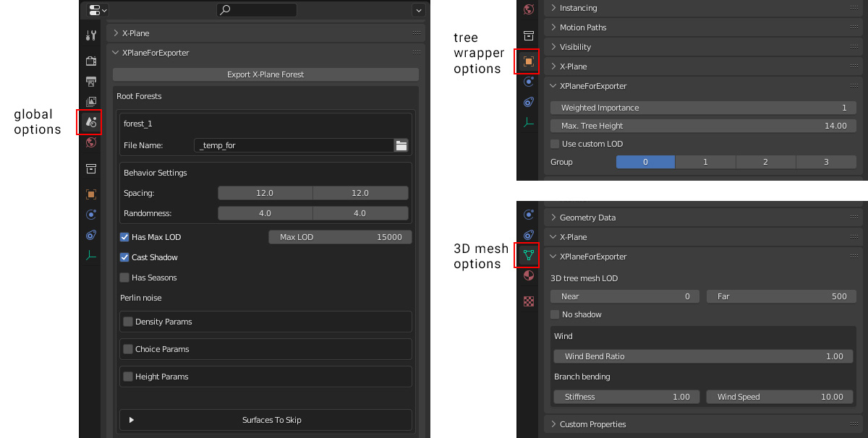868x438 pixels.
Task: Select the Scene properties tab in the global options sidebar
Action: point(91,122)
